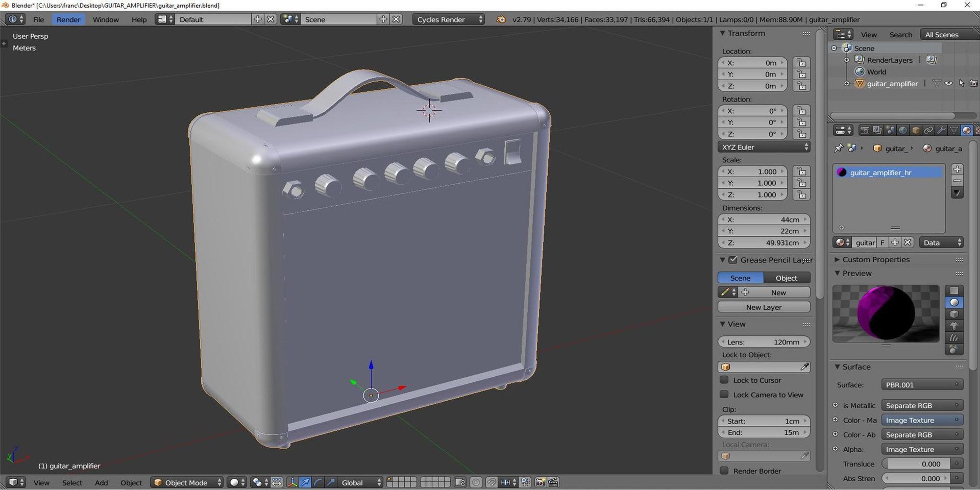This screenshot has height=490, width=980.
Task: Click the OpenGL render image camera icon
Action: point(541,482)
